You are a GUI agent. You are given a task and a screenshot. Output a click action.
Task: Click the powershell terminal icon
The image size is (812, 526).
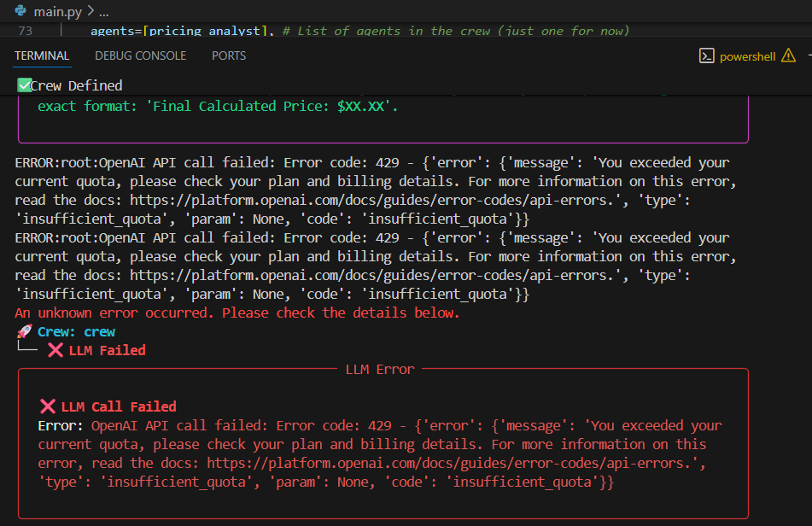coord(706,56)
